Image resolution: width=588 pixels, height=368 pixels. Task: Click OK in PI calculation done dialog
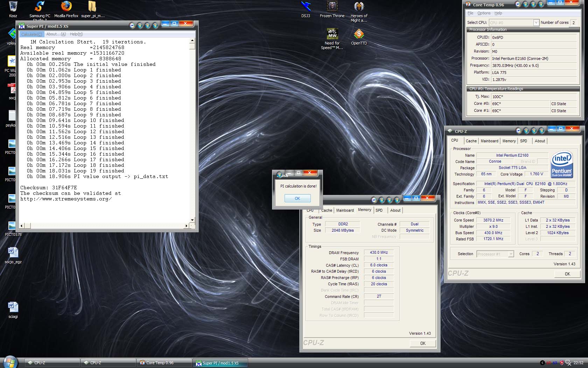297,198
